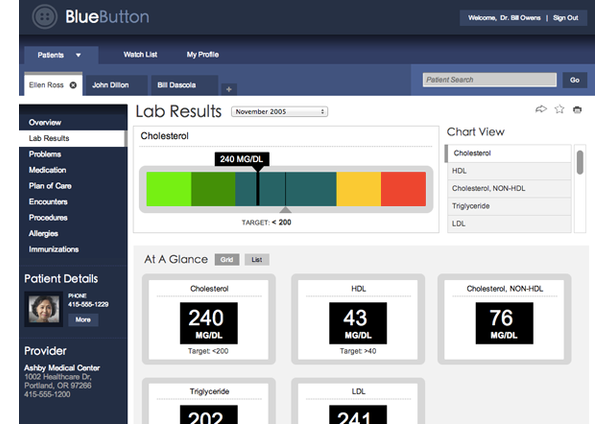Click provider phone 415-555-1200
Image resolution: width=615 pixels, height=424 pixels.
[x=47, y=394]
